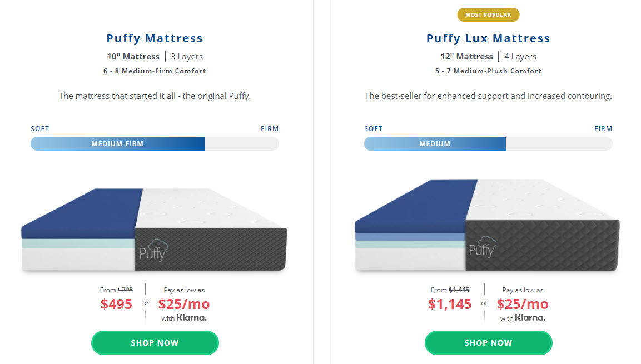Click the Medium-Firm firmness bar
Viewport: 641px width, 364px height.
[x=118, y=144]
